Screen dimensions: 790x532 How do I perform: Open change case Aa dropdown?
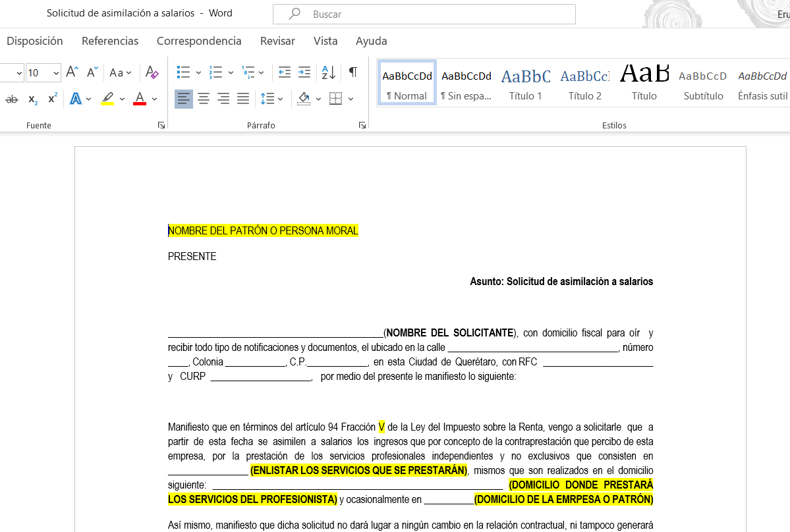coord(120,73)
